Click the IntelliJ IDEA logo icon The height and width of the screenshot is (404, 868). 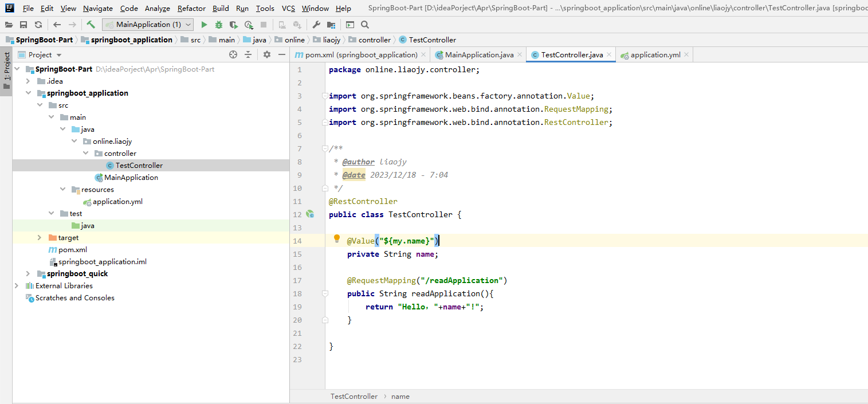pyautogui.click(x=9, y=8)
